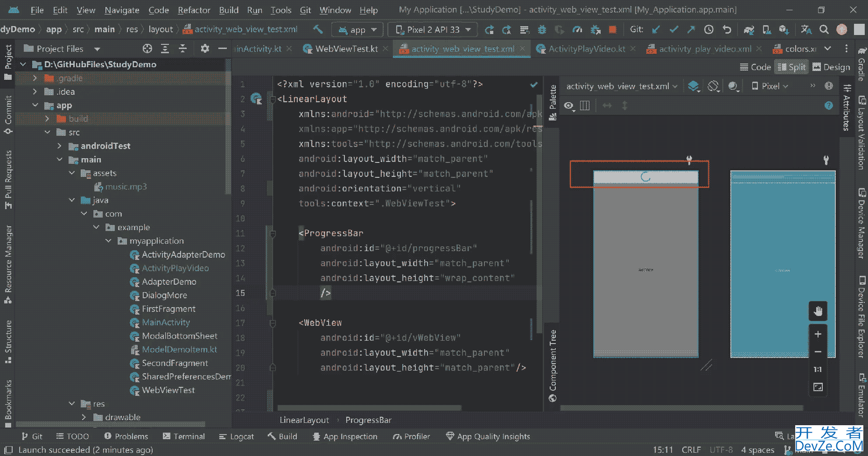Click the red Stop app icon
This screenshot has height=456, width=868.
[x=613, y=30]
